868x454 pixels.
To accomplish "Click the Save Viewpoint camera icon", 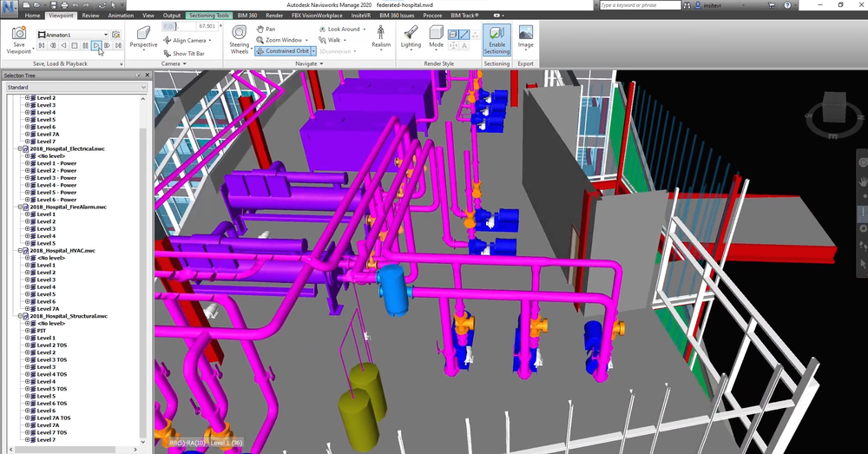I will pos(19,33).
